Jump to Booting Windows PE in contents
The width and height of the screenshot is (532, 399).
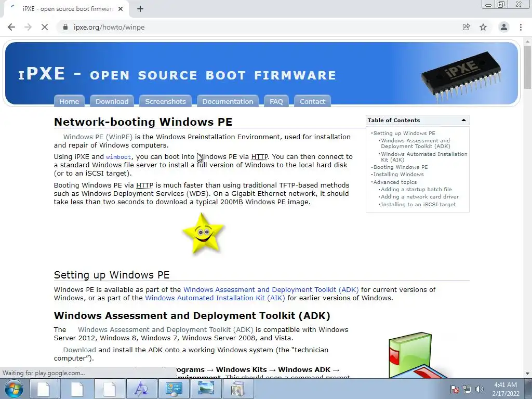pyautogui.click(x=401, y=167)
